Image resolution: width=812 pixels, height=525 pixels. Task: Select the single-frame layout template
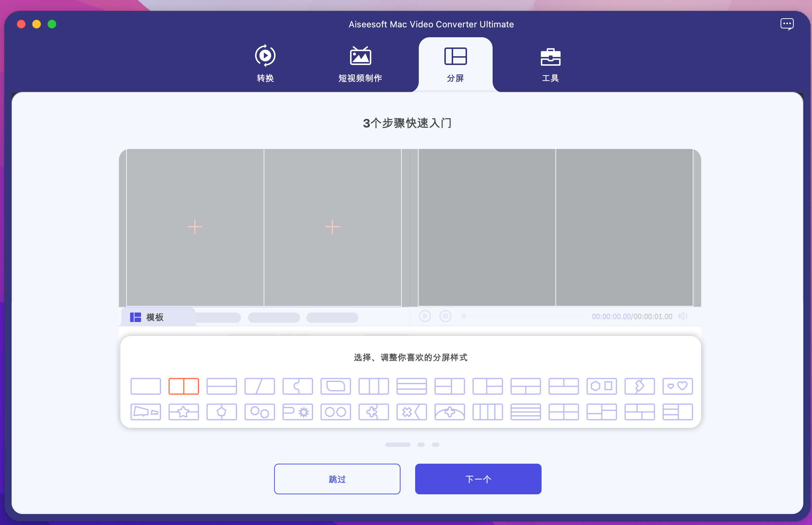[145, 386]
